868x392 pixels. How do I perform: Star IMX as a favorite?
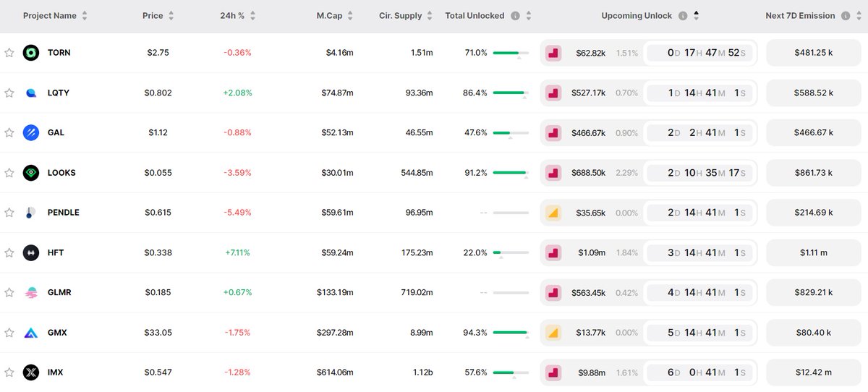(9, 372)
